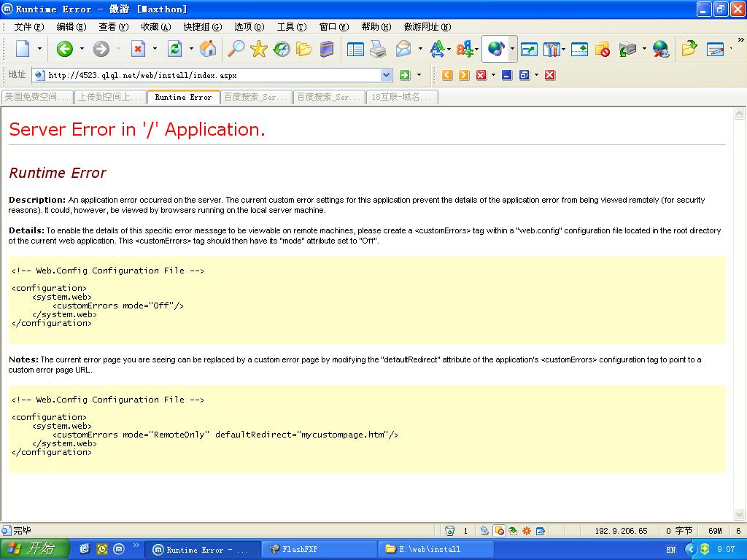The image size is (747, 560).
Task: Click the History clock icon
Action: point(282,49)
